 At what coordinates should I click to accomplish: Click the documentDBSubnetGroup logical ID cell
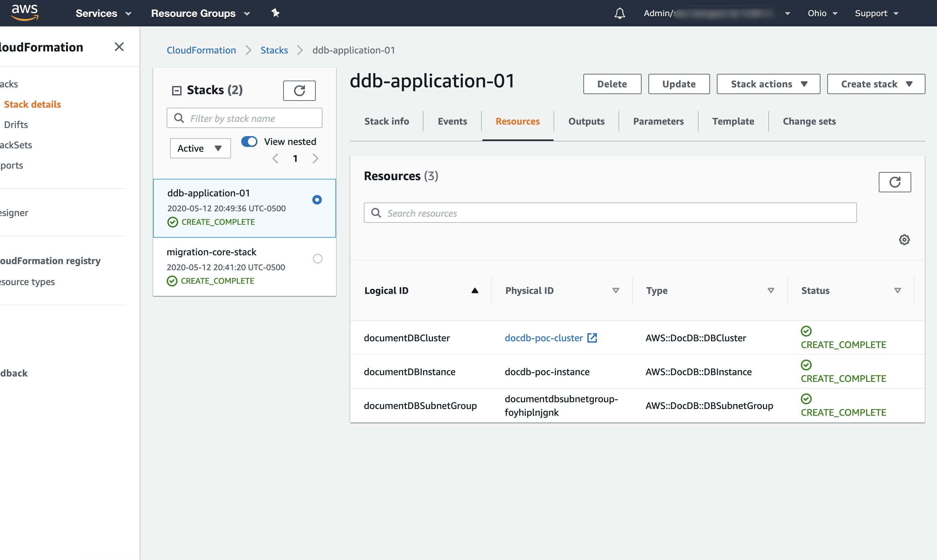coord(420,406)
